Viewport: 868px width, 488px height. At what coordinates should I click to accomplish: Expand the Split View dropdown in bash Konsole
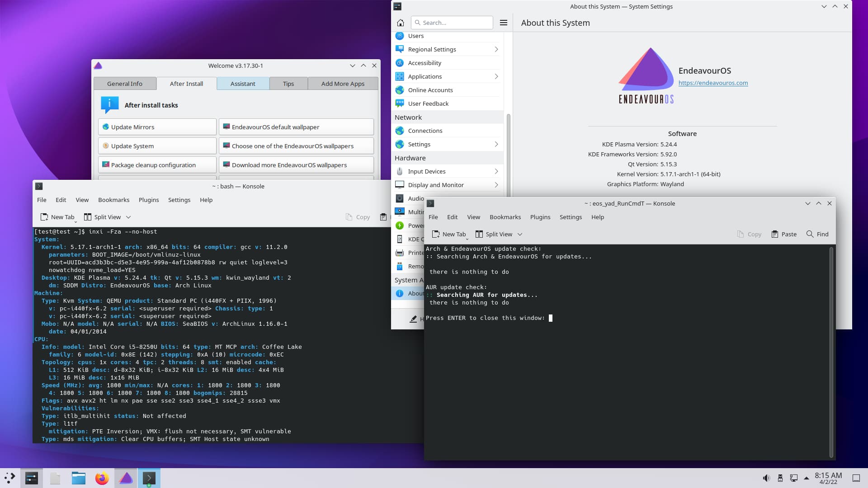[x=128, y=217]
